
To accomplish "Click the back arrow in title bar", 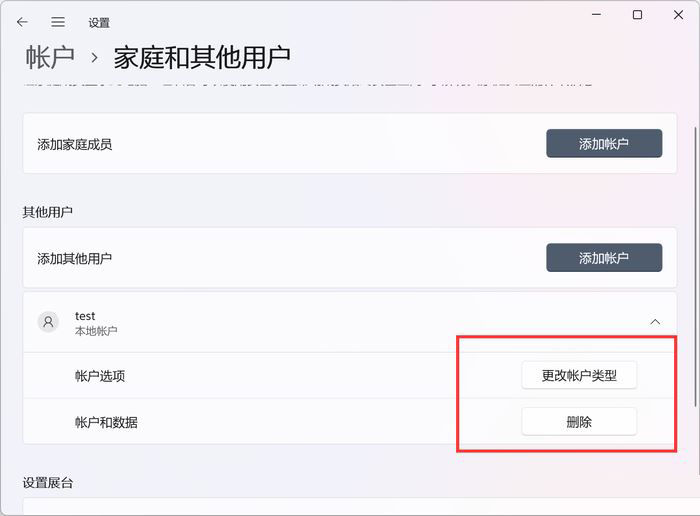I will (22, 22).
